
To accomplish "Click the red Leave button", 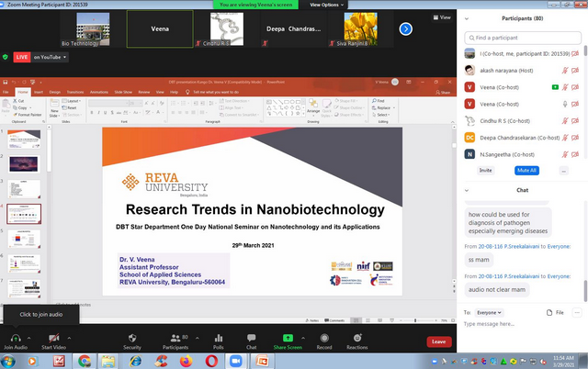I will coord(439,341).
